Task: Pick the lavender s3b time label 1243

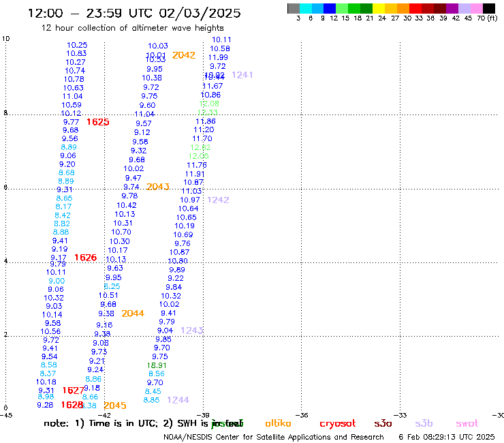Action: coord(192,331)
